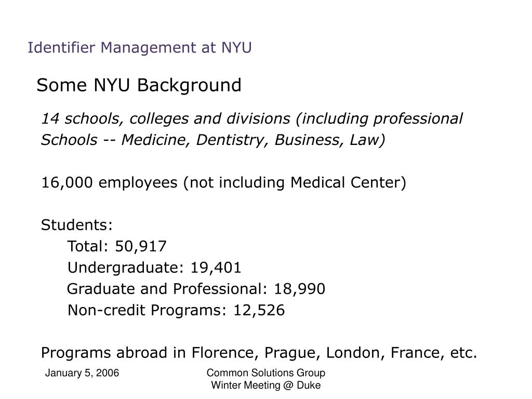Click the 'Students:' label
Image resolution: width=532 pixels, height=399 pixels.
pos(77,225)
